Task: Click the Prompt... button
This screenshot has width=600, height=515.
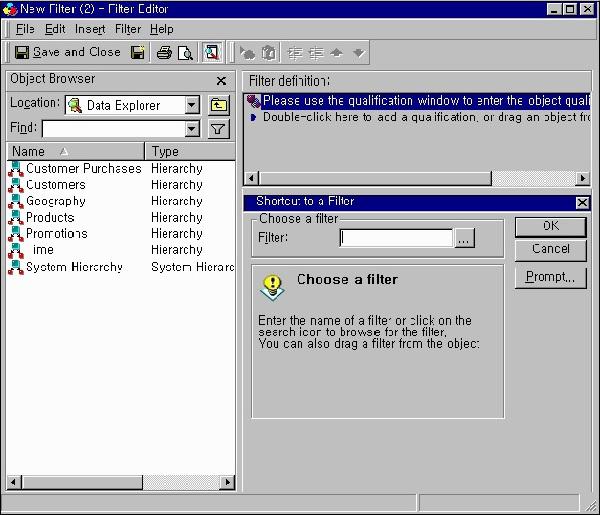Action: pyautogui.click(x=551, y=277)
